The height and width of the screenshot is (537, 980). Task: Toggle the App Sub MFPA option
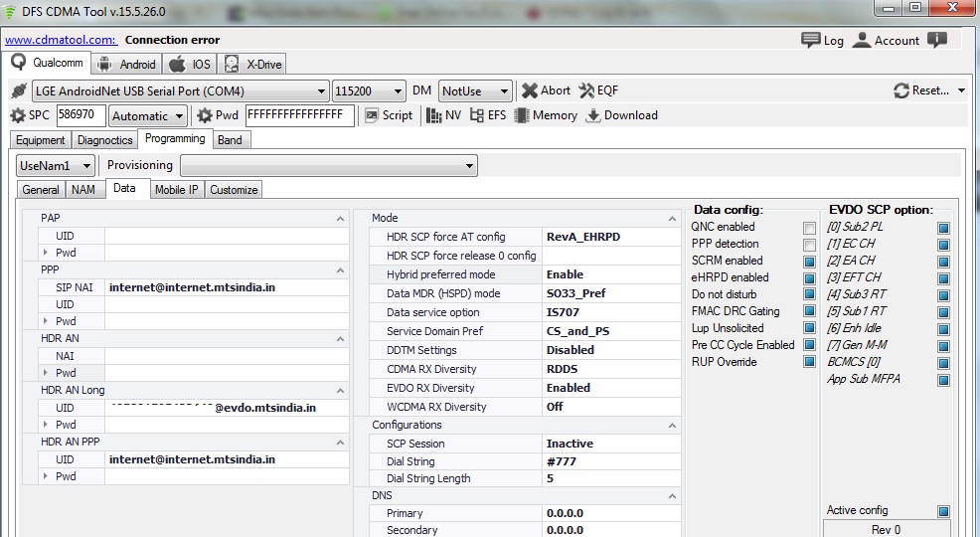(944, 380)
